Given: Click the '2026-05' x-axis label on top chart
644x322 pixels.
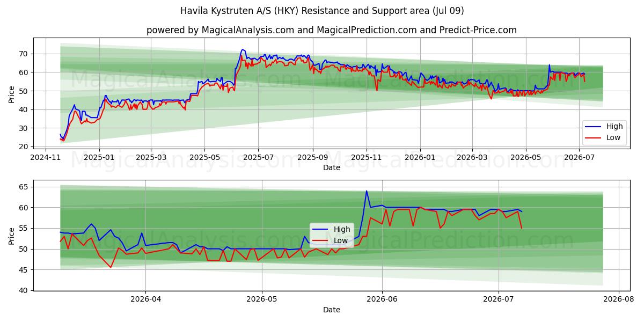Looking at the screenshot, I should point(525,157).
